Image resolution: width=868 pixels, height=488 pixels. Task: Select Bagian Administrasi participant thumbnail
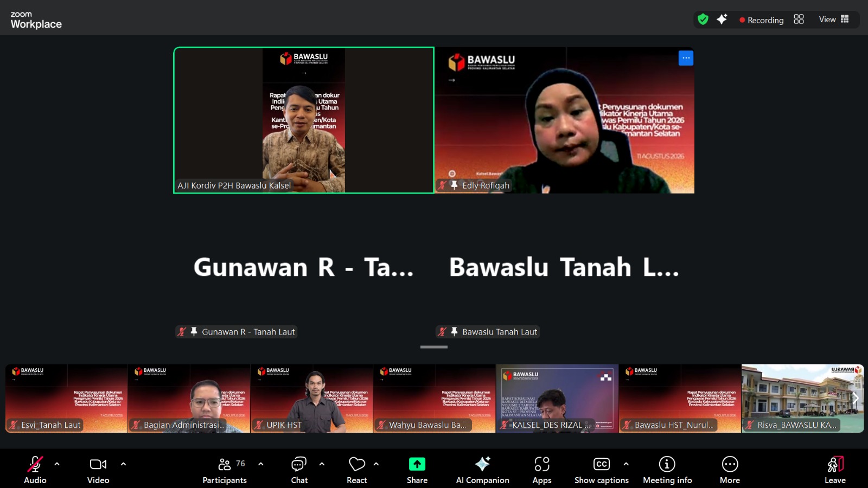coord(189,399)
